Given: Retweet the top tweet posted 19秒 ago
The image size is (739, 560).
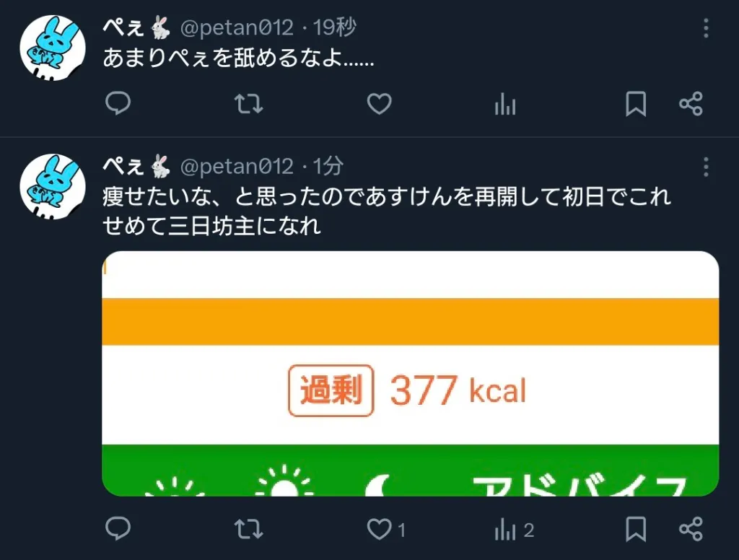Looking at the screenshot, I should (x=249, y=104).
